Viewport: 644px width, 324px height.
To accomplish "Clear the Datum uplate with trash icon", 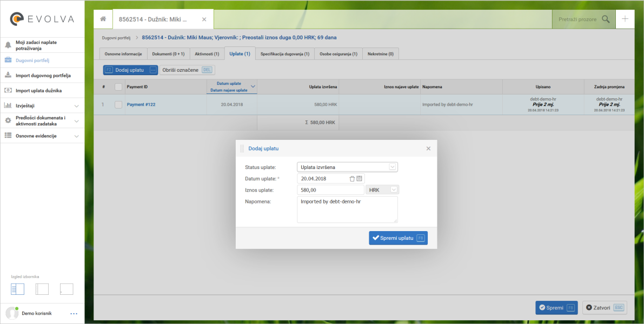I will 352,178.
